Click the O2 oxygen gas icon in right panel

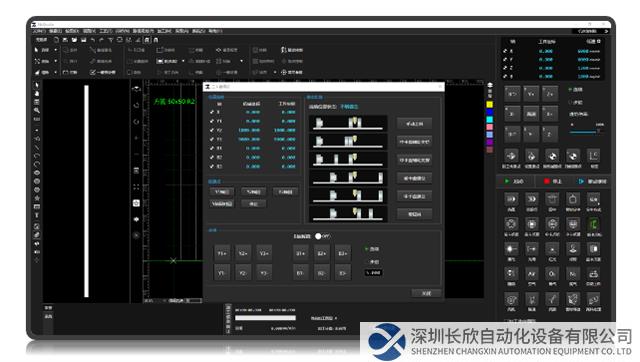[552, 274]
